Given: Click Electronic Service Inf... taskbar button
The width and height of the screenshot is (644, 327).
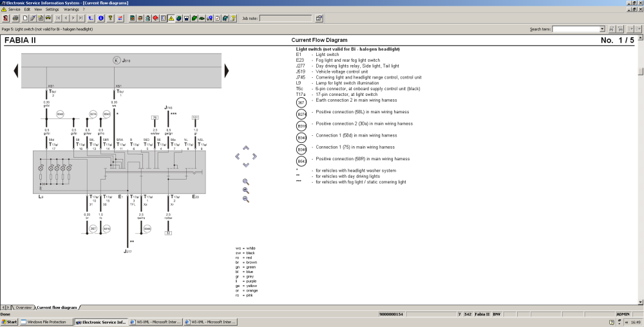Looking at the screenshot, I should pyautogui.click(x=101, y=322).
